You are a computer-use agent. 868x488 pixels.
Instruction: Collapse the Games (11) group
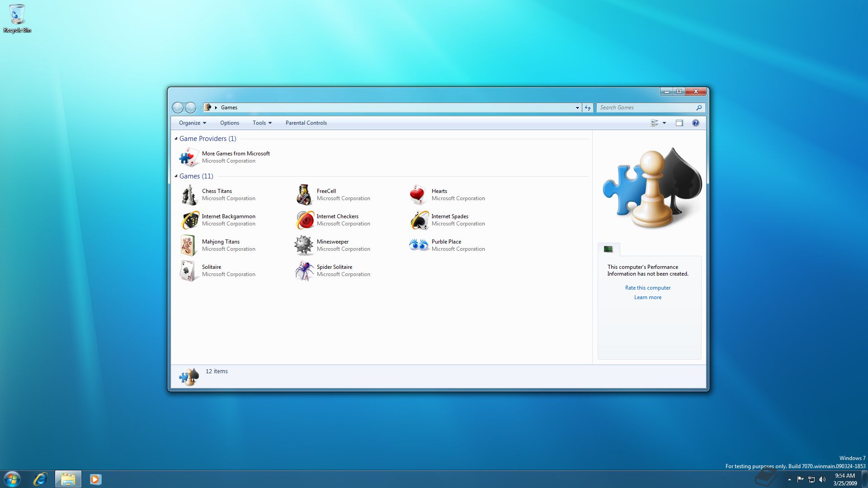tap(176, 176)
